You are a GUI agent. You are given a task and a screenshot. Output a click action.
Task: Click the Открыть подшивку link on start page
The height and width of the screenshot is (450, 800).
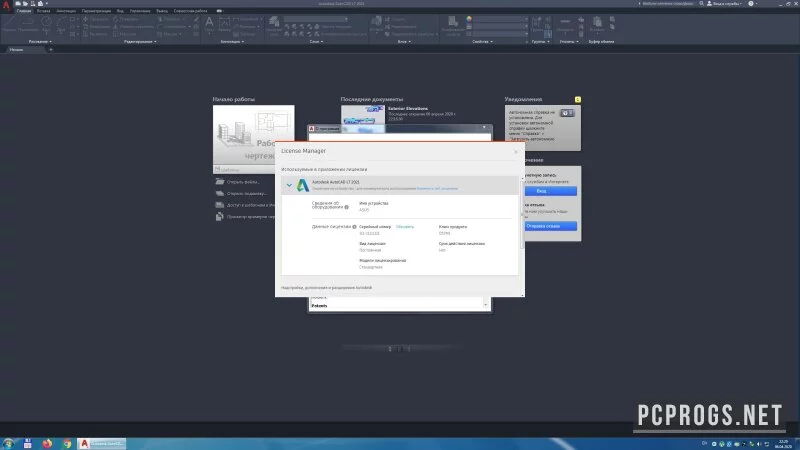click(x=246, y=193)
